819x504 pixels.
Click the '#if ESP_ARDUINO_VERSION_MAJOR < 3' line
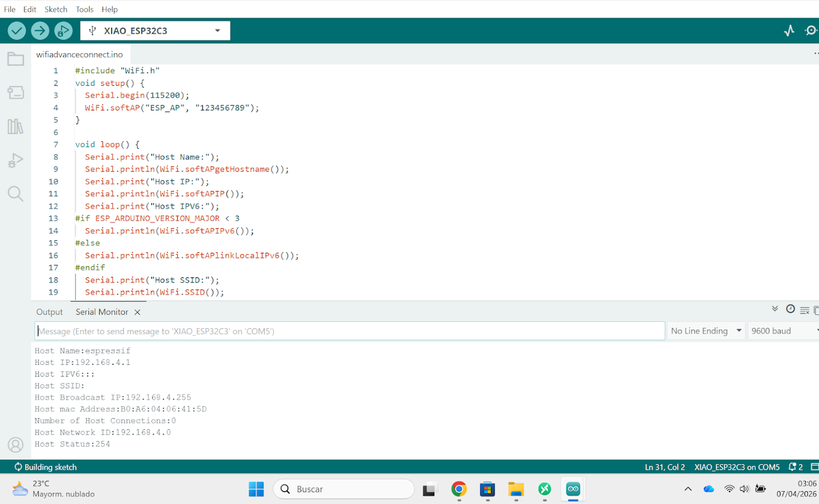[157, 219]
